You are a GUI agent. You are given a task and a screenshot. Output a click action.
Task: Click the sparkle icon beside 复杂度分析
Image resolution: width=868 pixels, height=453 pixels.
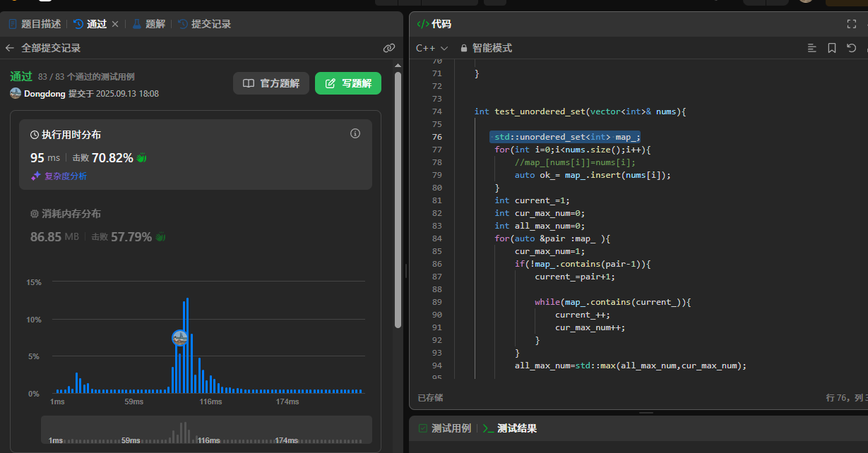[x=35, y=176]
